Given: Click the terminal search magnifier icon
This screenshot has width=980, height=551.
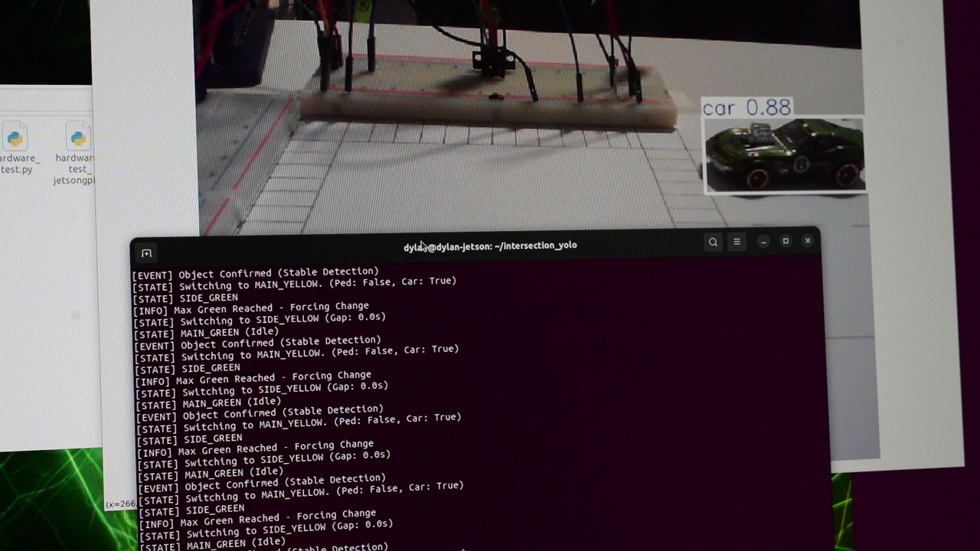Looking at the screenshot, I should tap(712, 242).
